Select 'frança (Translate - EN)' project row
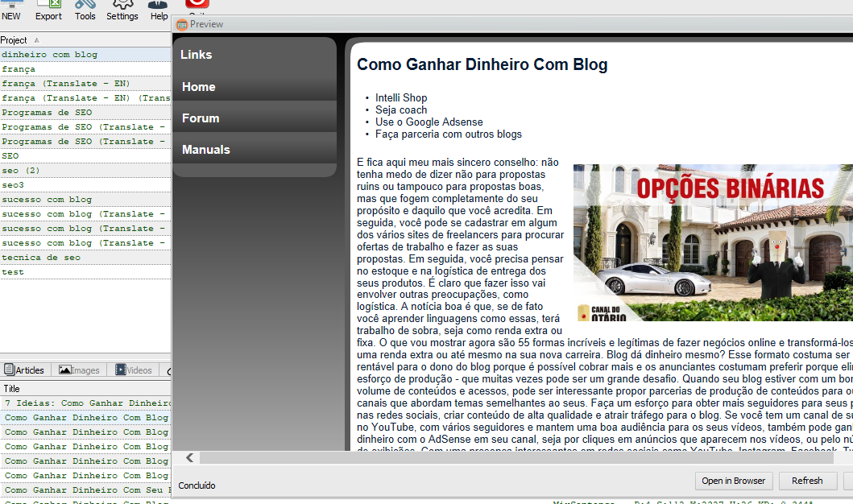Viewport: 853px width, 504px height. point(85,83)
